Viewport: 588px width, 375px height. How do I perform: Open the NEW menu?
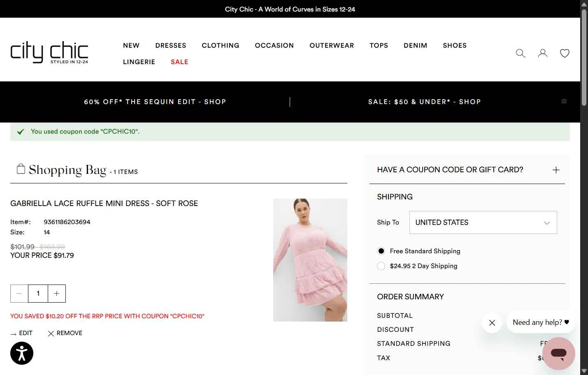(131, 46)
